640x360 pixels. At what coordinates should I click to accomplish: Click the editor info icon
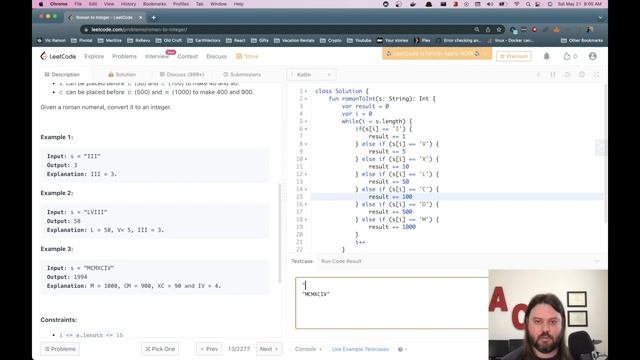(x=538, y=75)
